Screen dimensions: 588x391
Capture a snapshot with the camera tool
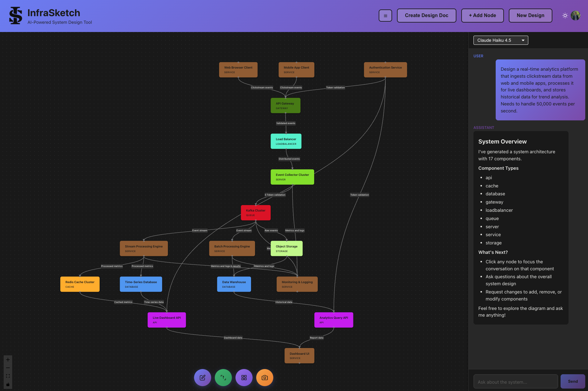pos(264,377)
